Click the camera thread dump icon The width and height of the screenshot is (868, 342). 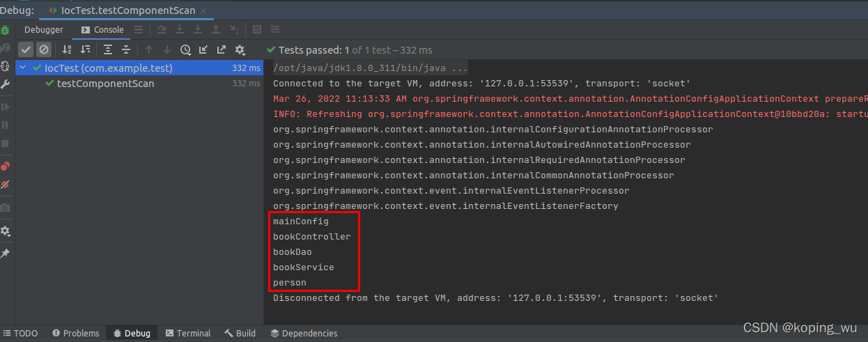click(5, 208)
